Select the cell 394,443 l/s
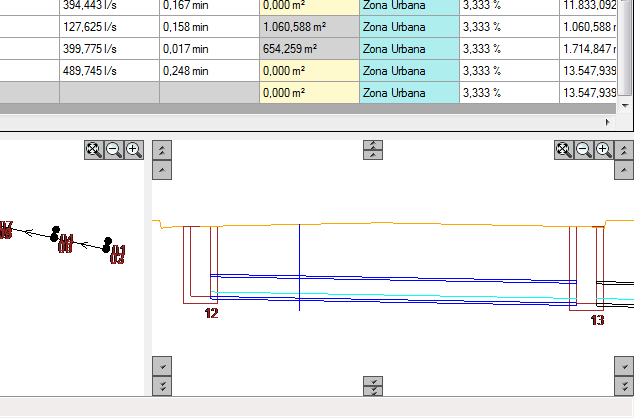The image size is (635, 418). point(109,6)
